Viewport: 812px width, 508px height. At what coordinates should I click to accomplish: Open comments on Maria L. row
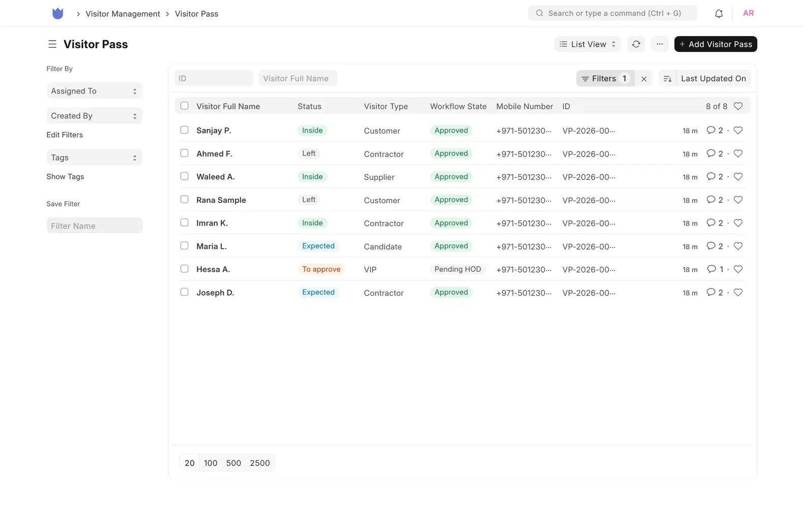pyautogui.click(x=715, y=246)
